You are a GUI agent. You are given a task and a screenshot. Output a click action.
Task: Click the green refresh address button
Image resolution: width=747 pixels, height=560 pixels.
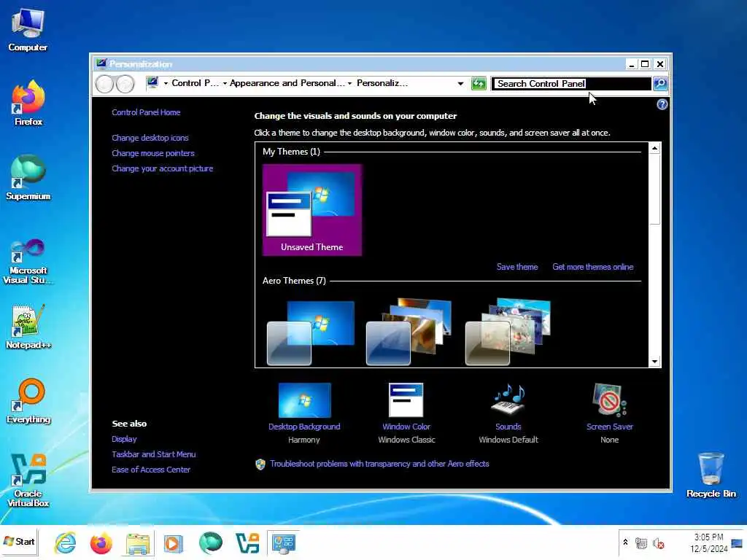pyautogui.click(x=479, y=84)
